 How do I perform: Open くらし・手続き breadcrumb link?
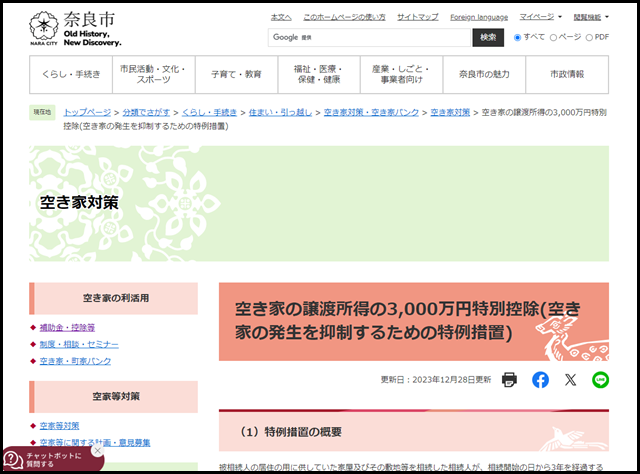pos(209,112)
